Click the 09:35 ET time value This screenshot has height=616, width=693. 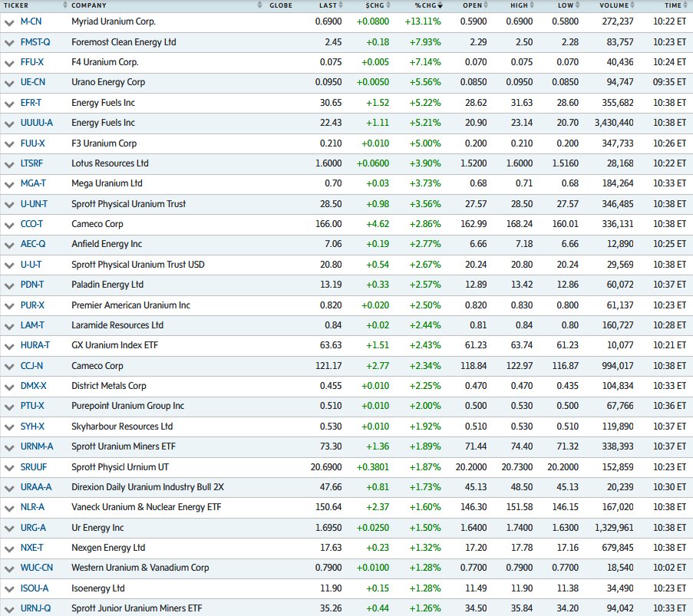point(669,82)
